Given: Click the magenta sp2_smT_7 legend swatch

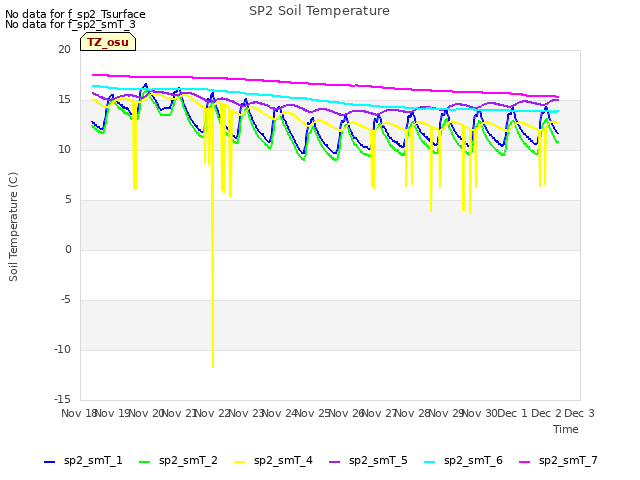Looking at the screenshot, I should click(524, 462).
